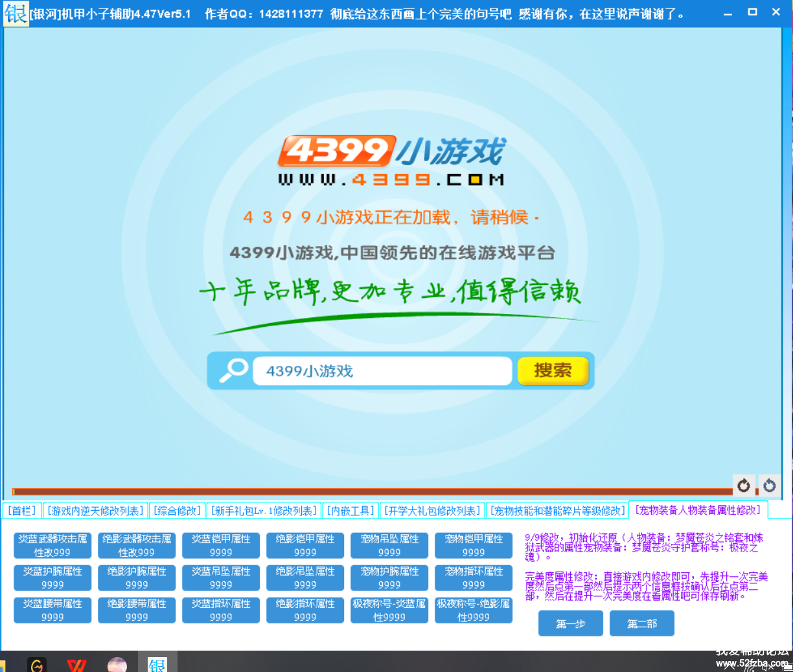The height and width of the screenshot is (672, 793).
Task: Click the 极夜称号-绝影属性9999 button
Action: [x=474, y=610]
